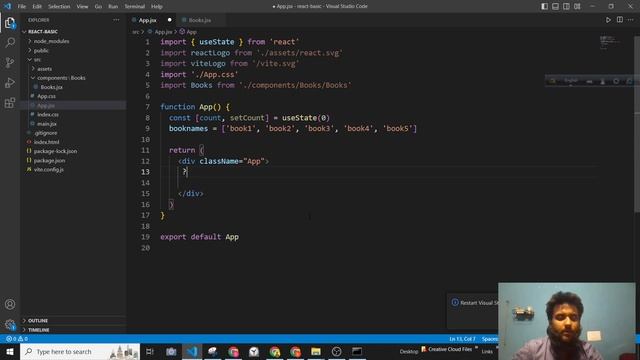Open File Explorer from the taskbar

316,351
